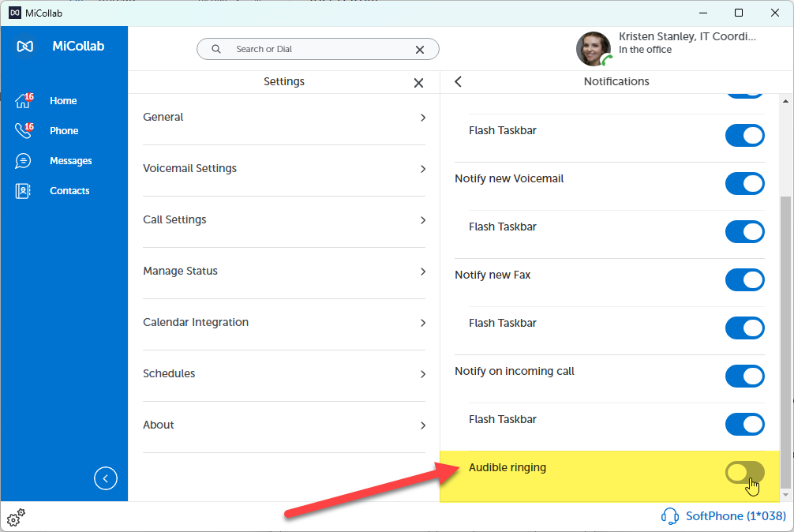Image resolution: width=794 pixels, height=532 pixels.
Task: Close the Settings panel
Action: [418, 83]
